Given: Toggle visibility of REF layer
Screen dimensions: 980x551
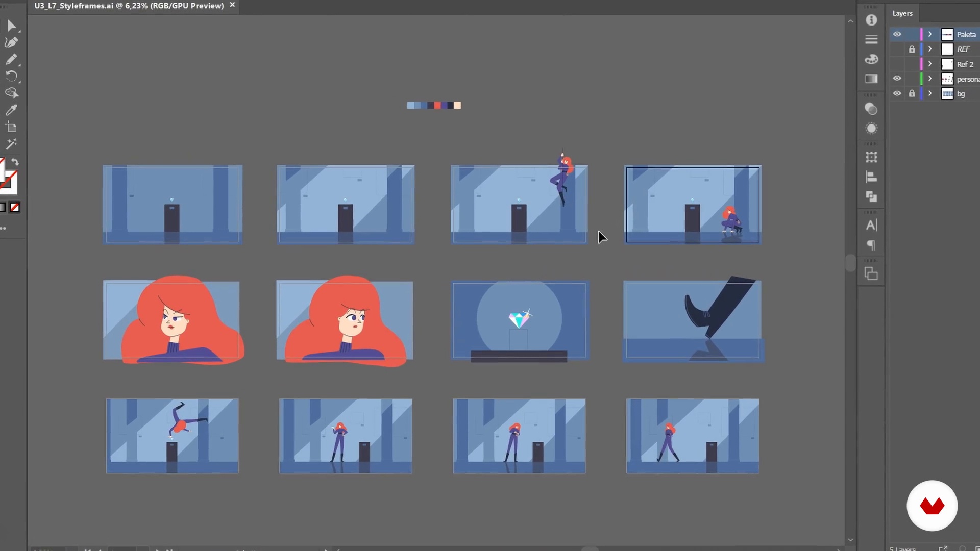Looking at the screenshot, I should tap(897, 49).
